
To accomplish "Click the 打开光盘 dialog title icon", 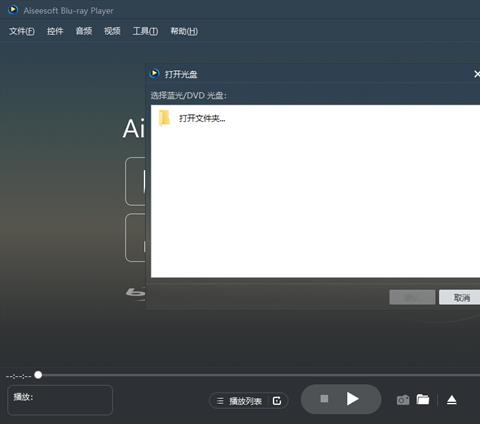I will pos(154,74).
